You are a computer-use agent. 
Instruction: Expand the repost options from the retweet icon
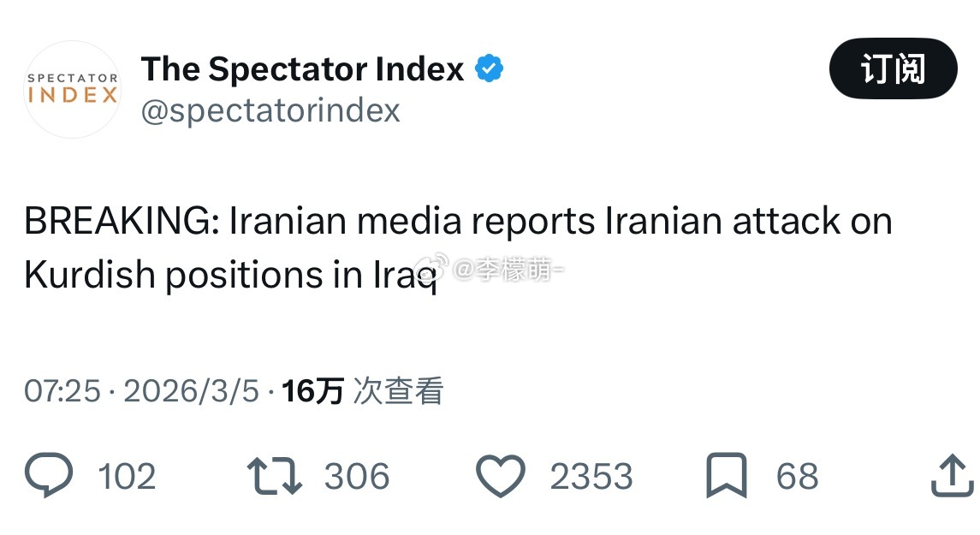pyautogui.click(x=272, y=475)
